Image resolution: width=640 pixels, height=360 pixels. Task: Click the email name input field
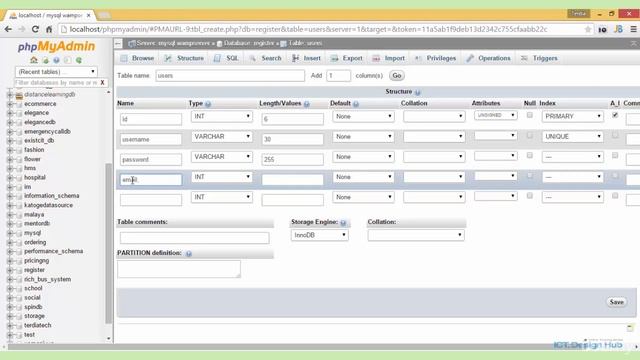point(151,180)
